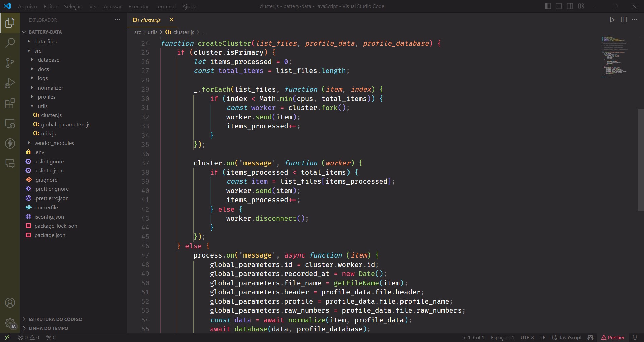
Task: Expand the vendor_modules folder
Action: pyautogui.click(x=54, y=143)
